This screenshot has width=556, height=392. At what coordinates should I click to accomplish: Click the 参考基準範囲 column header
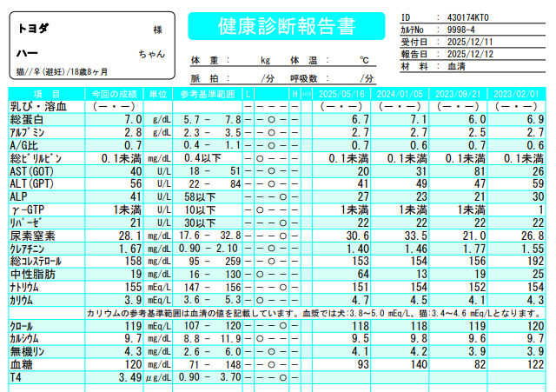click(208, 94)
